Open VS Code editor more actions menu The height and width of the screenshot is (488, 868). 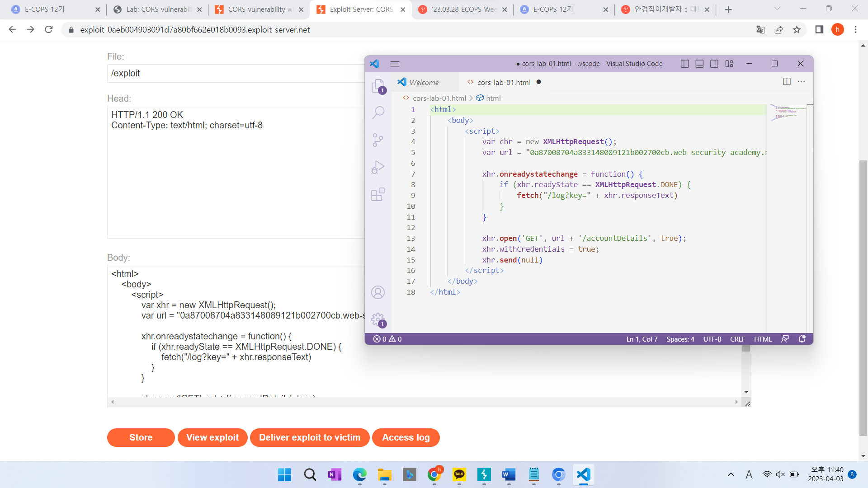pyautogui.click(x=802, y=82)
